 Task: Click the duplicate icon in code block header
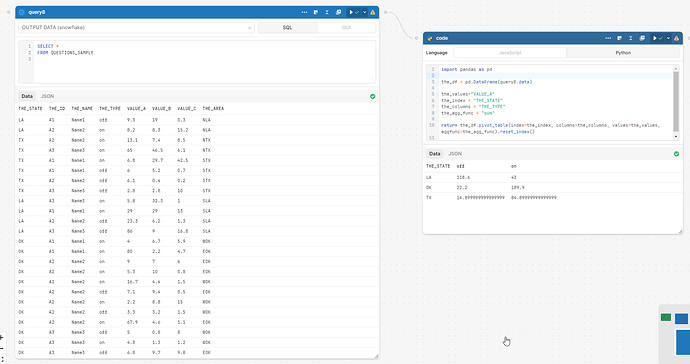click(x=642, y=38)
